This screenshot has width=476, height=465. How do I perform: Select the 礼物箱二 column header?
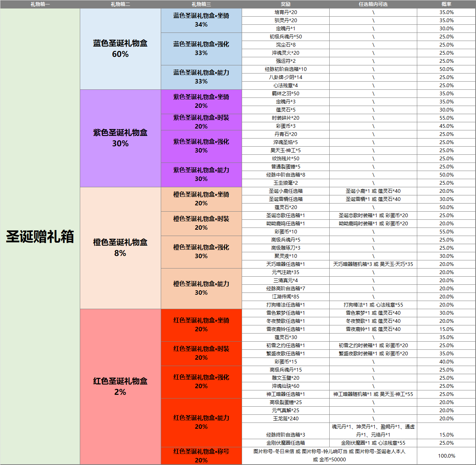120,4
